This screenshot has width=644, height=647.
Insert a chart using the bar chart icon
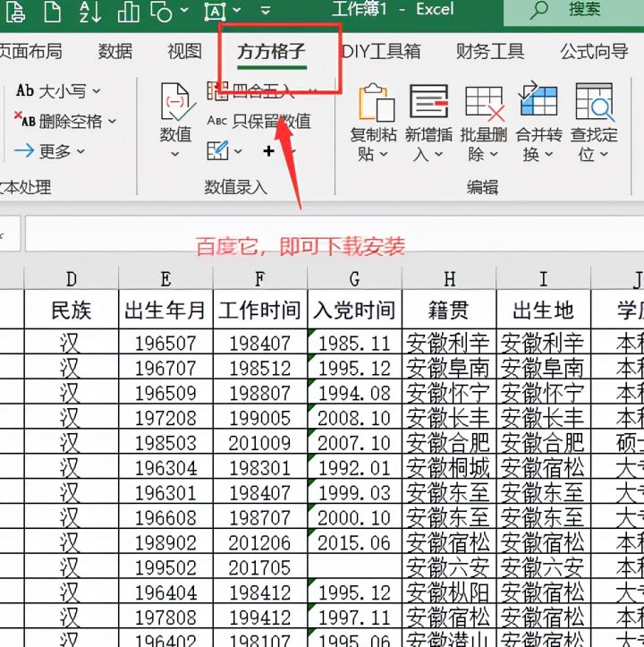pos(128,12)
